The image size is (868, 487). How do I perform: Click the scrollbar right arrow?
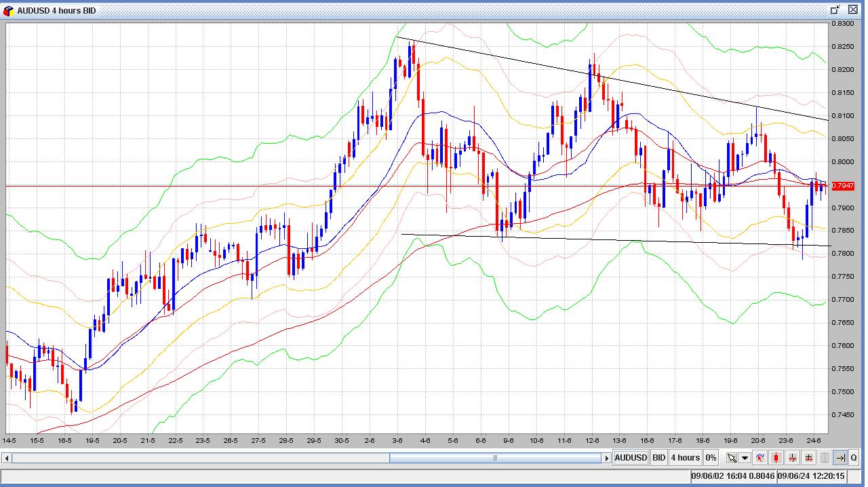(x=606, y=459)
